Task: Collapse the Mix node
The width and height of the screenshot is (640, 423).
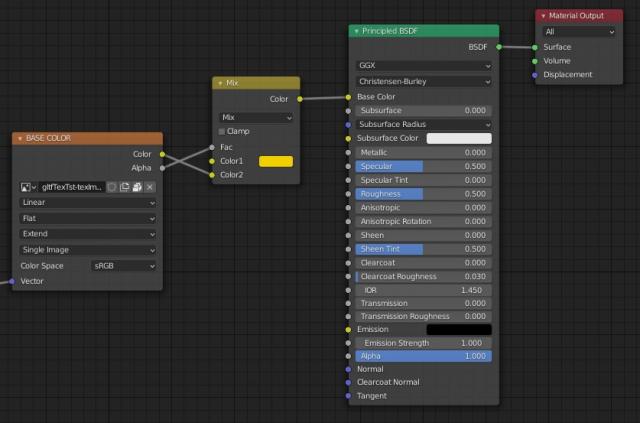Action: coord(220,83)
